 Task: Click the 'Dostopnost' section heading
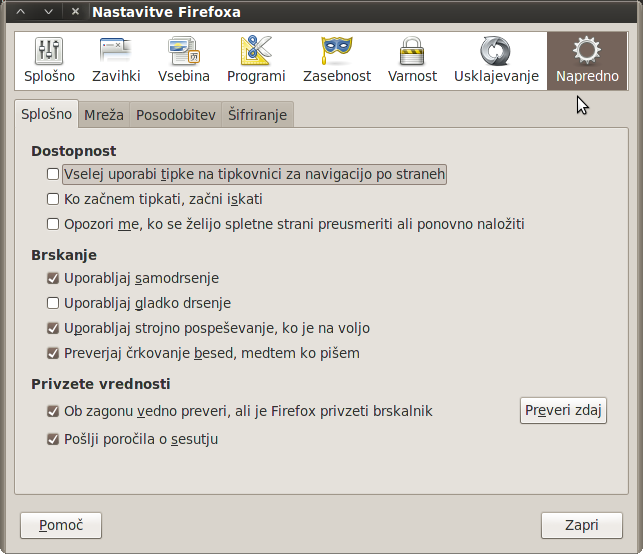(74, 151)
